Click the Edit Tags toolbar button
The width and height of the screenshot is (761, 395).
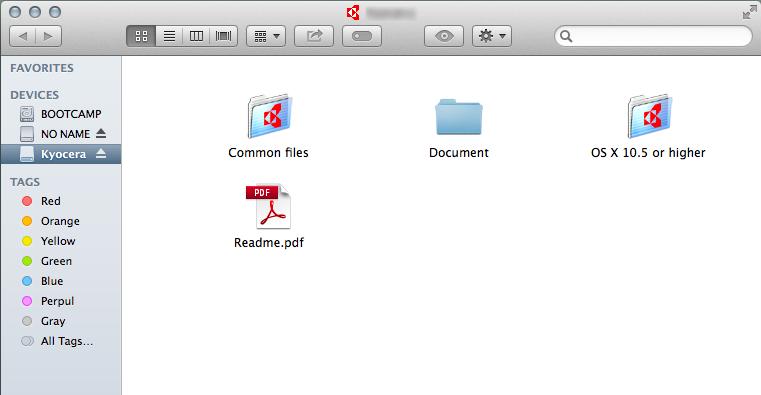click(x=362, y=36)
